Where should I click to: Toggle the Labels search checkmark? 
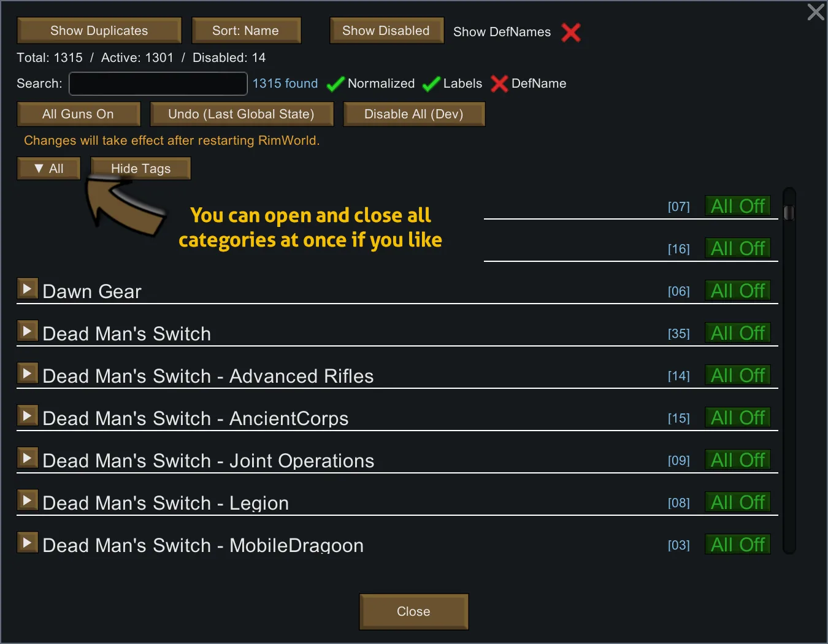pos(431,83)
